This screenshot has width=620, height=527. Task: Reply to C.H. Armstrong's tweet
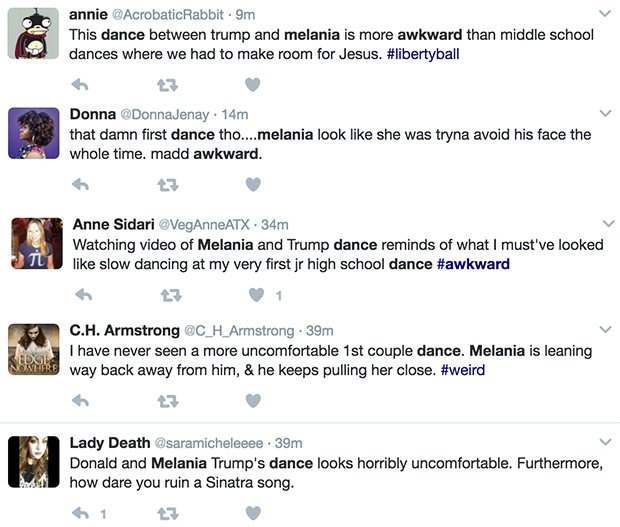82,401
